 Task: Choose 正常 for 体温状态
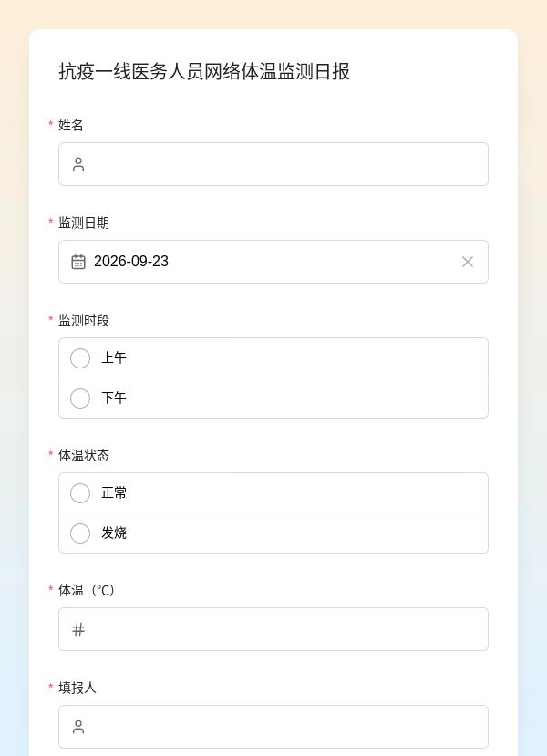273,493
